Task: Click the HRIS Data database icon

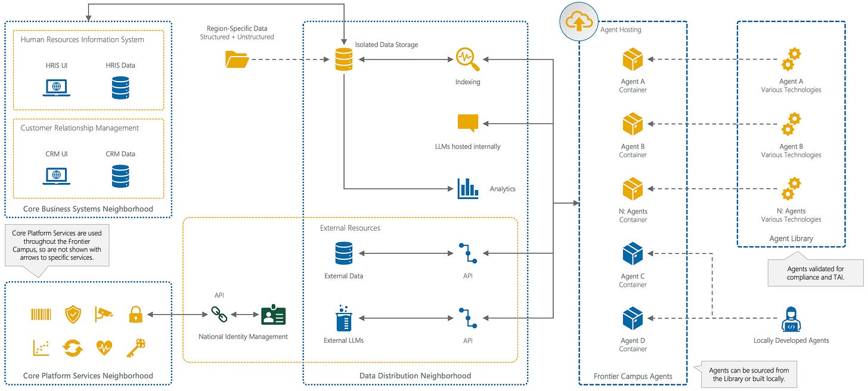Action: tap(120, 87)
